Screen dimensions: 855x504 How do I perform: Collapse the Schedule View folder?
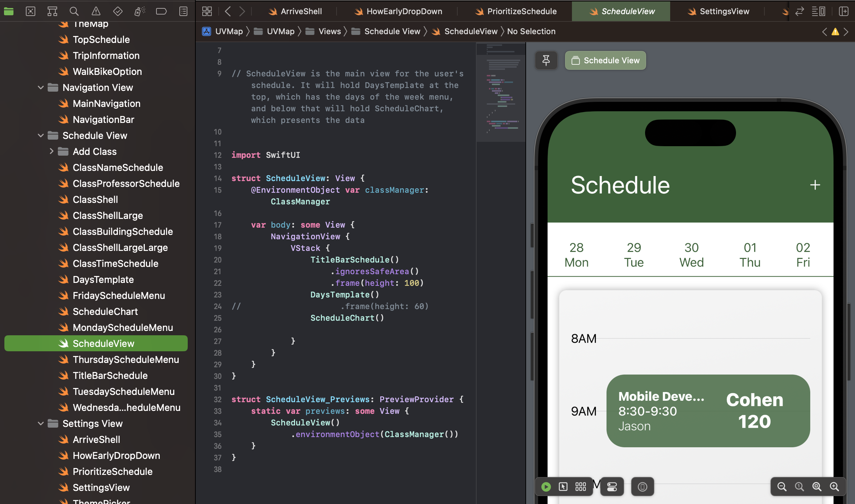pyautogui.click(x=41, y=136)
